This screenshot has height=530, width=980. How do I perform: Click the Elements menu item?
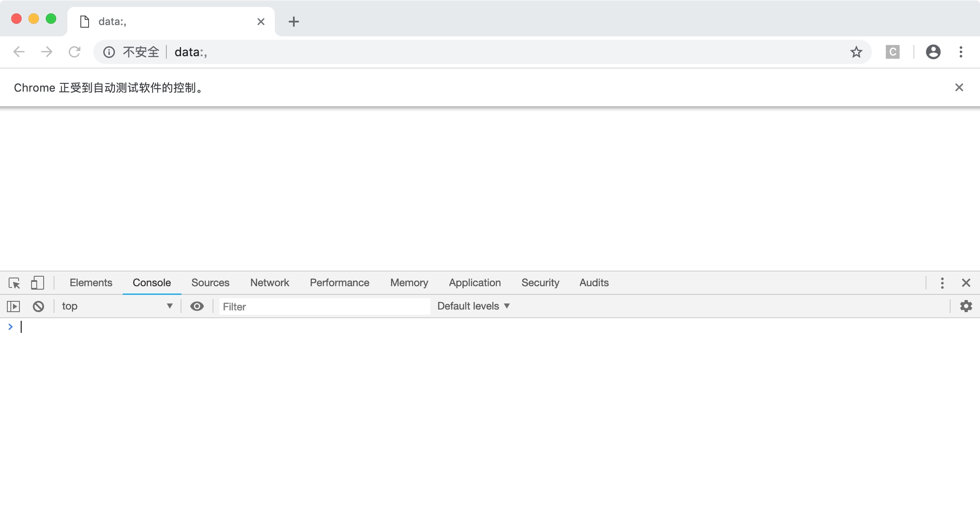point(91,283)
